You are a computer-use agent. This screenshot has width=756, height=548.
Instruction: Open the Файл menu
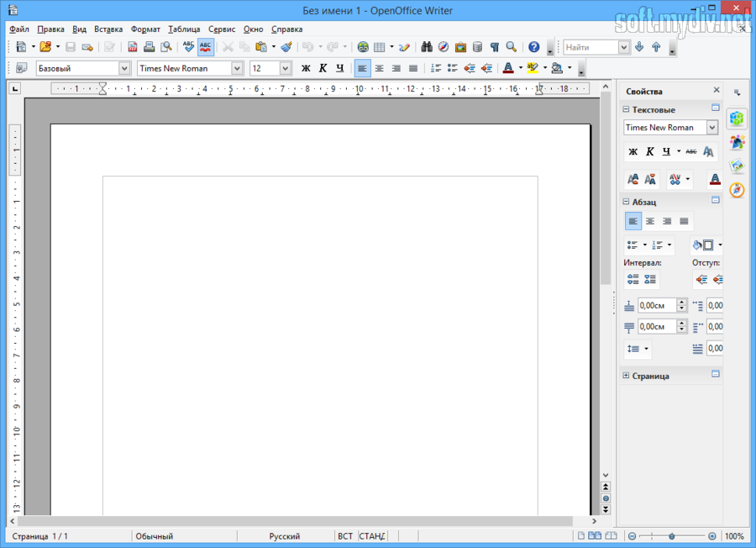[19, 29]
